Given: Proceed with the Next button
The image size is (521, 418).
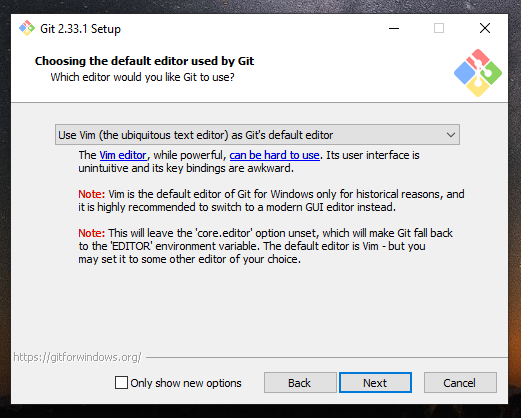Looking at the screenshot, I should (375, 383).
